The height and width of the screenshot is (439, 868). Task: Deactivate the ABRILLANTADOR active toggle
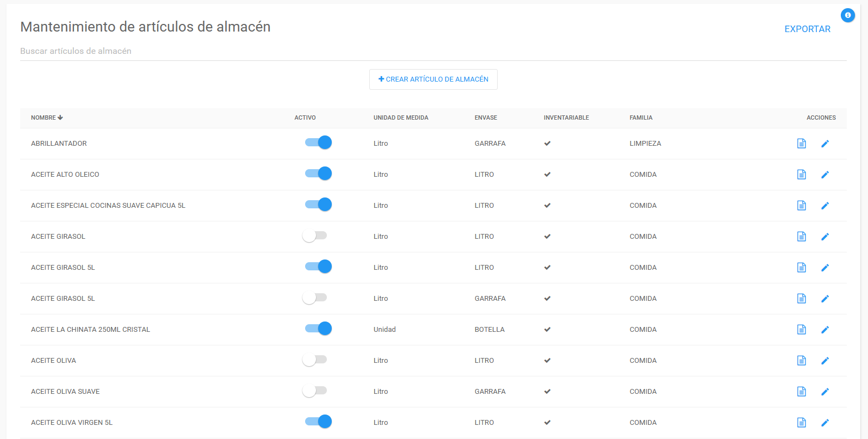318,143
